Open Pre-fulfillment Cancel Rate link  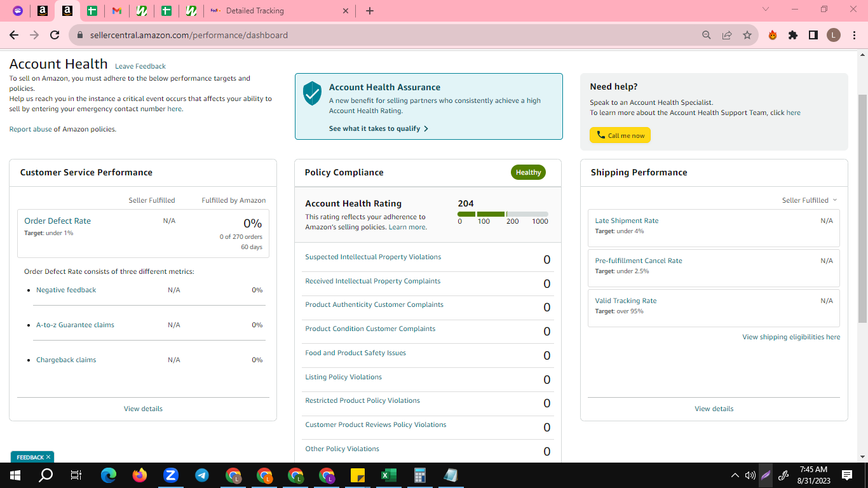(639, 261)
